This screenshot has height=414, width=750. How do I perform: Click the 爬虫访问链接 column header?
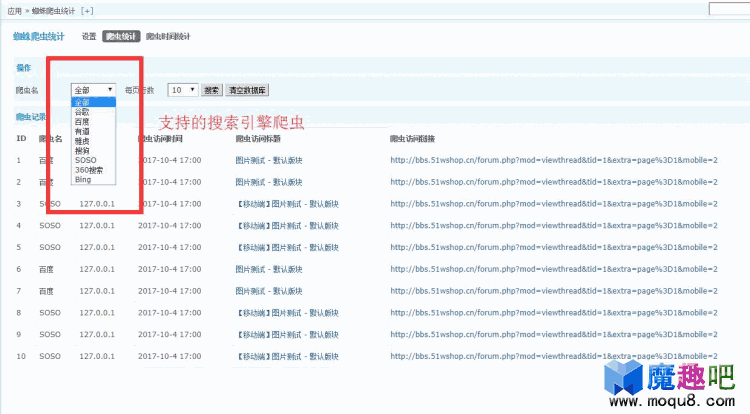[x=412, y=139]
